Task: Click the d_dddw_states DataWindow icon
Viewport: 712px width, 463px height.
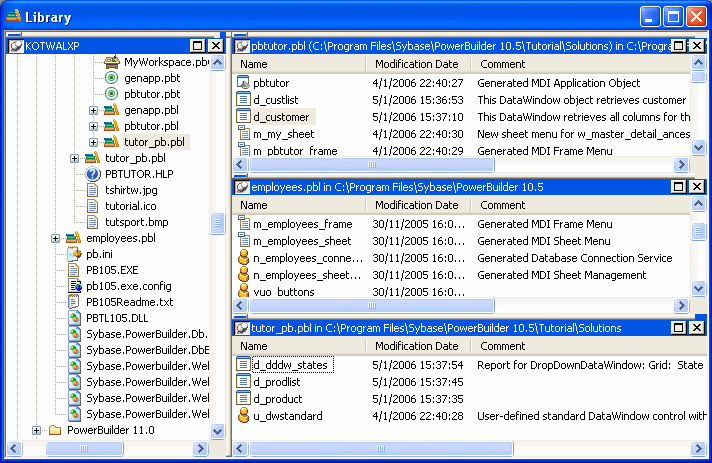Action: [244, 364]
